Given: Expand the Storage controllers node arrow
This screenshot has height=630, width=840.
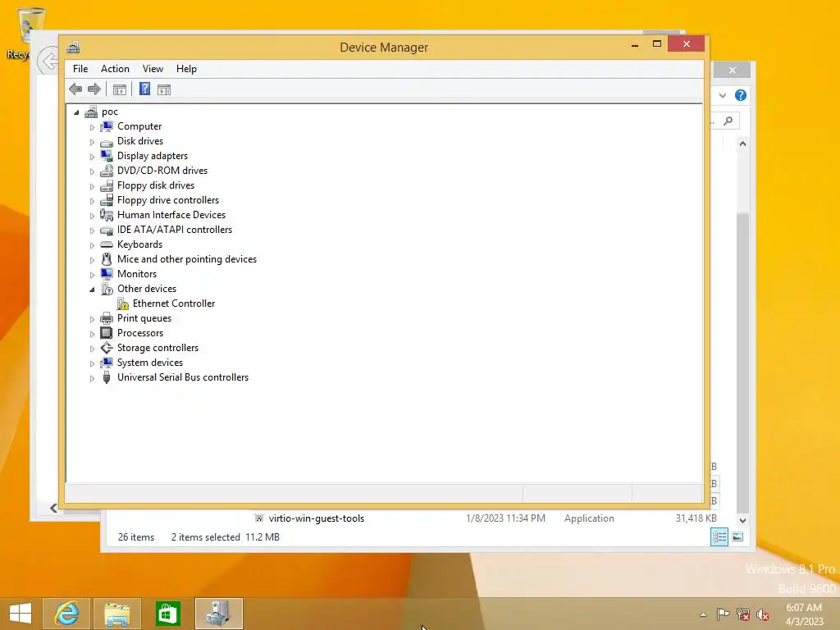Looking at the screenshot, I should coord(92,349).
